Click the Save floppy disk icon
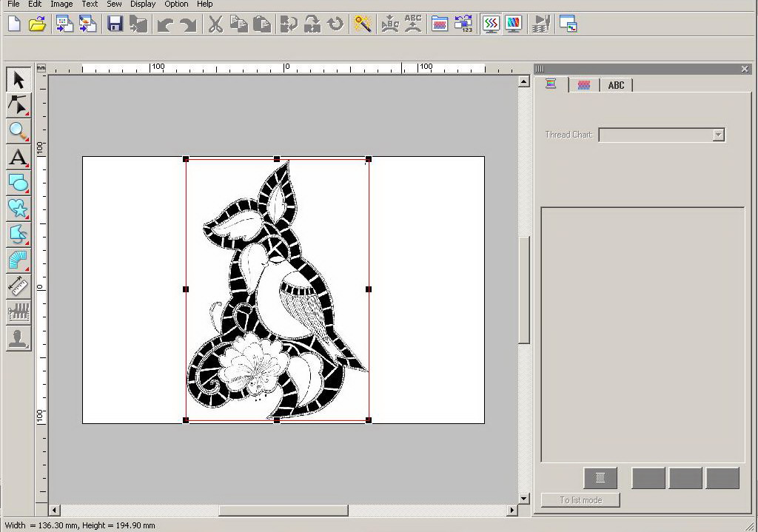 tap(115, 24)
